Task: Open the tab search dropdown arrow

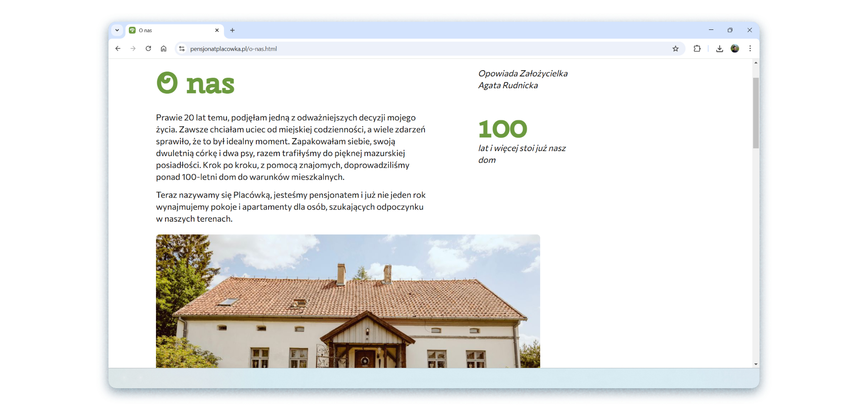Action: pos(117,30)
